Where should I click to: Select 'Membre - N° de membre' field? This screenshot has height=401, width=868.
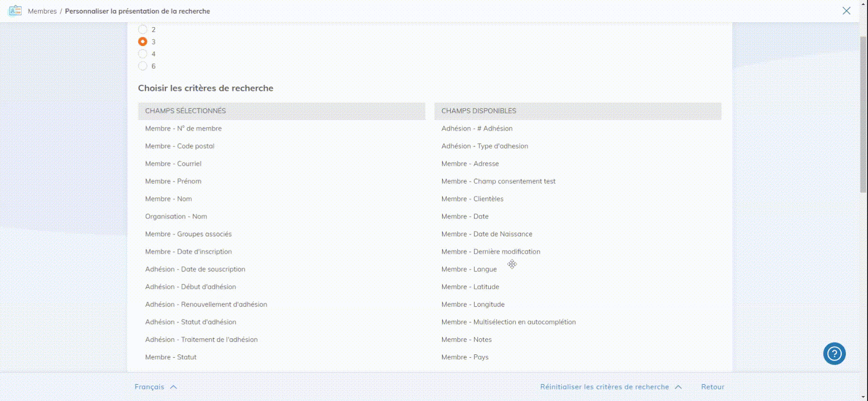coord(183,128)
